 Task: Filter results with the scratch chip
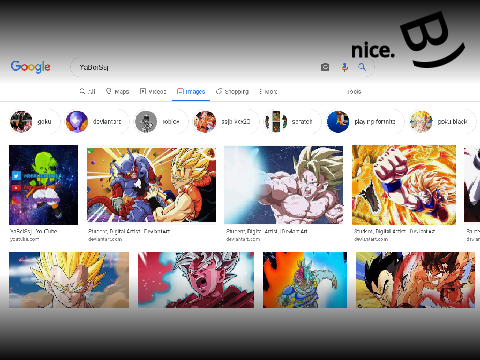pos(292,122)
